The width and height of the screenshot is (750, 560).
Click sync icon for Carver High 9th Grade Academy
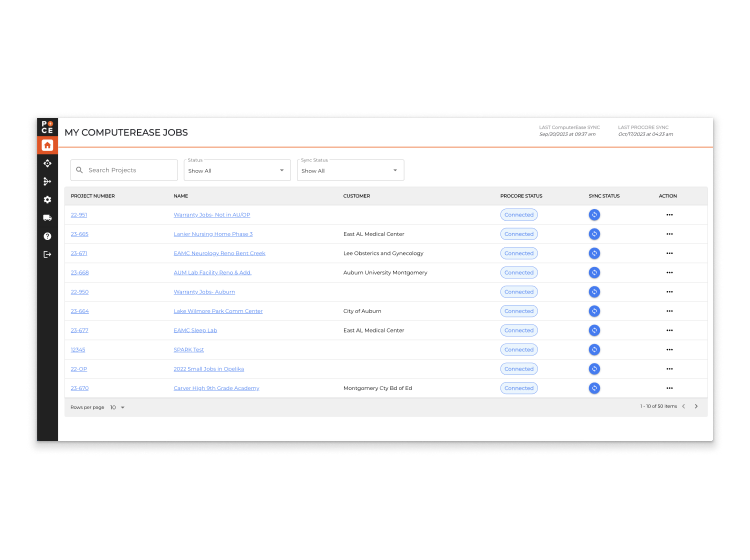tap(594, 388)
